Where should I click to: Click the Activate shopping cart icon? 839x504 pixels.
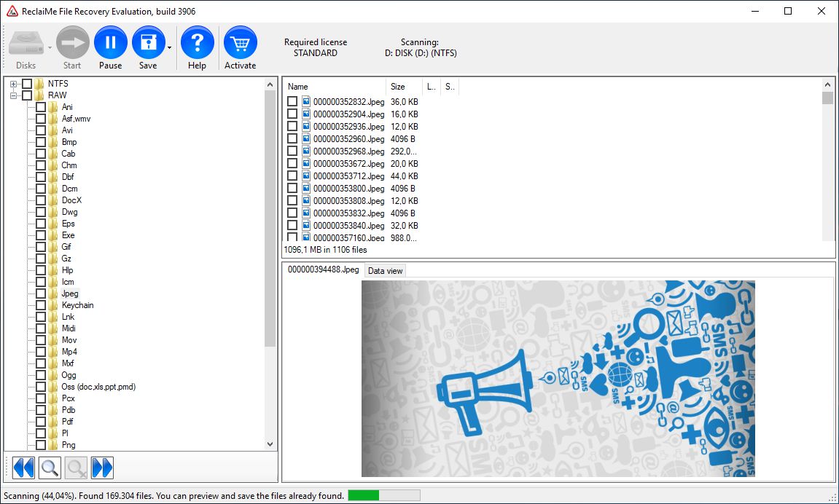coord(240,43)
